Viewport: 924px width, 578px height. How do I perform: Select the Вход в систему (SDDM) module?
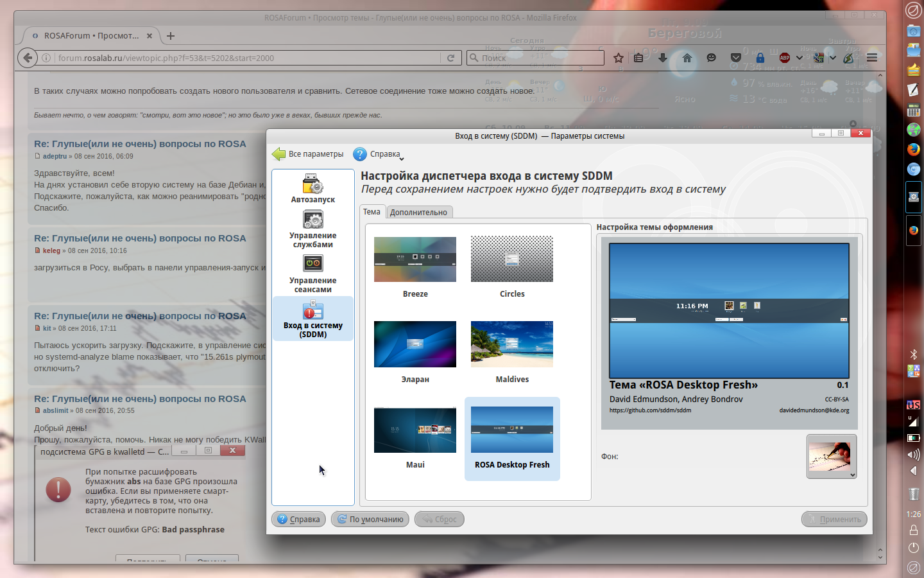tap(312, 319)
